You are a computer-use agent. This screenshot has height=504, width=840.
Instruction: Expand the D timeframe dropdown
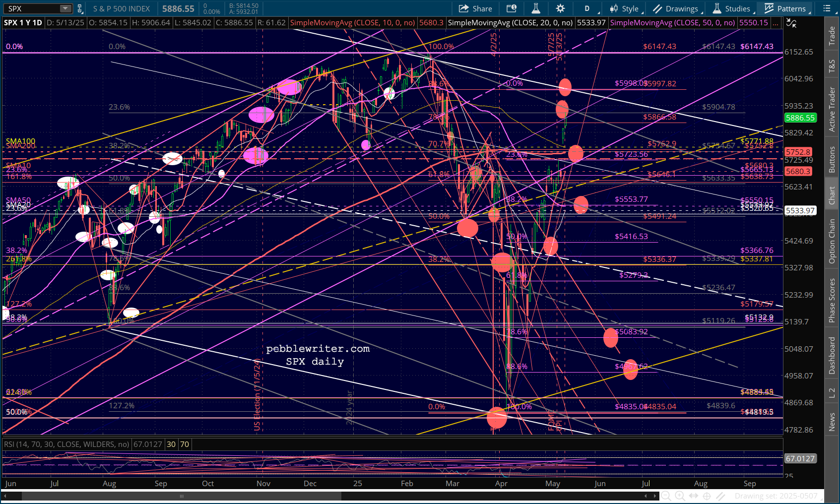[x=587, y=8]
